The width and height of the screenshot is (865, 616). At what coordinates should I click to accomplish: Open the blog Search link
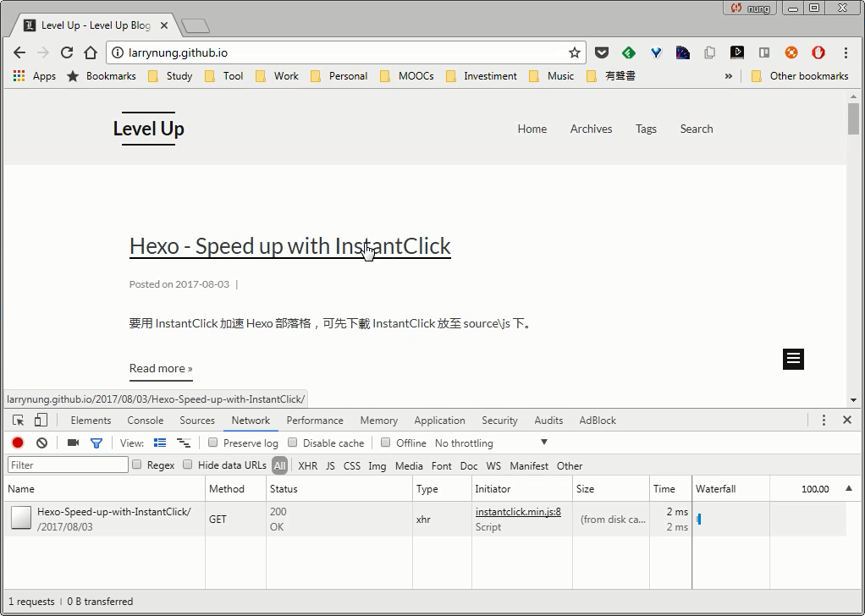(x=697, y=129)
